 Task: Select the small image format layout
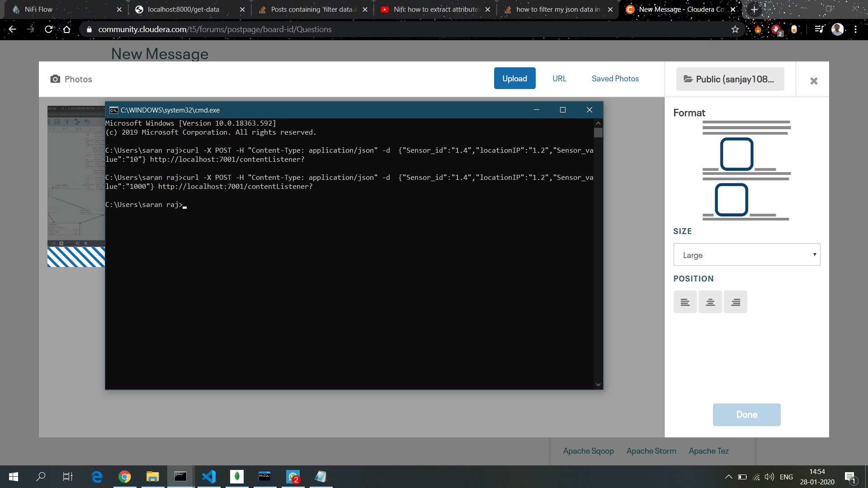(x=731, y=200)
